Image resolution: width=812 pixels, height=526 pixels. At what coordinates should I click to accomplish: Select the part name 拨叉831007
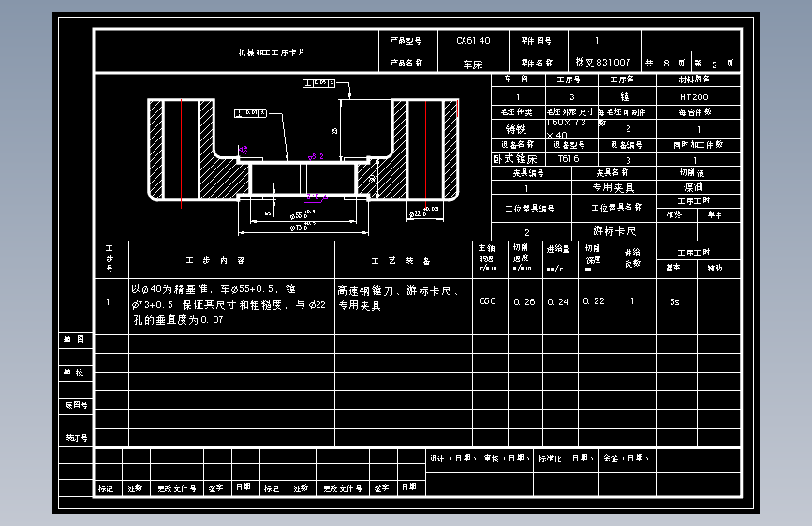click(603, 62)
